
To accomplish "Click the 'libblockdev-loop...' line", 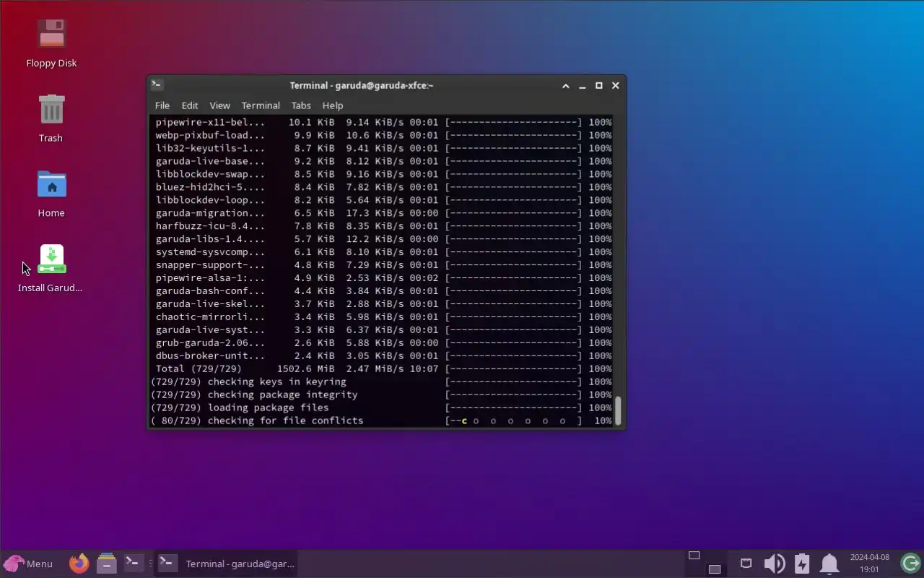I will click(x=383, y=200).
